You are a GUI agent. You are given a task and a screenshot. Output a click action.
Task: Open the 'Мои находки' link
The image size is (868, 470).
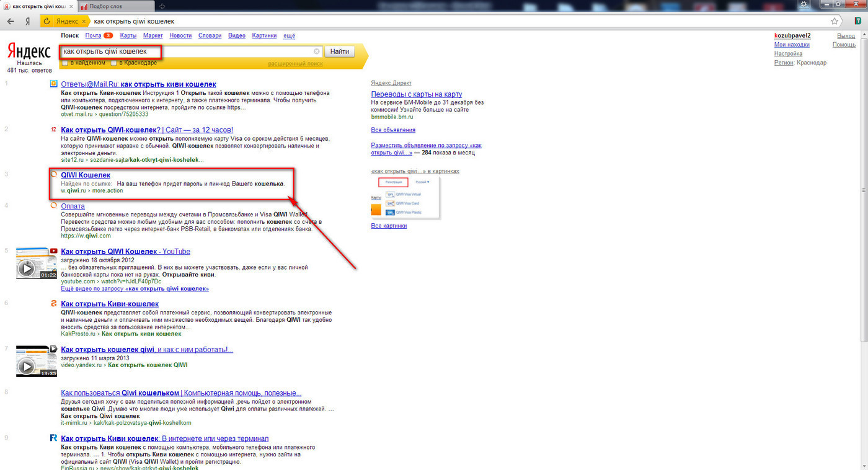pos(792,45)
